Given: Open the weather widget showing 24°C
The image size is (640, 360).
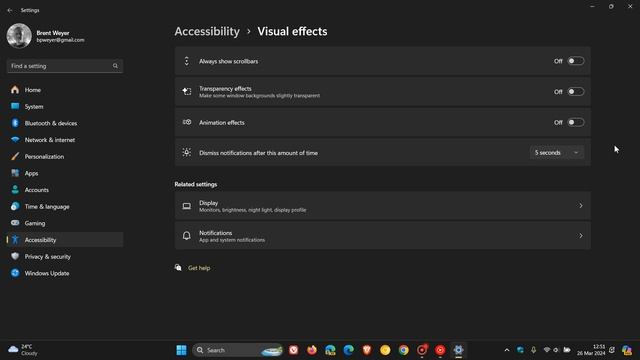Looking at the screenshot, I should click(x=23, y=350).
